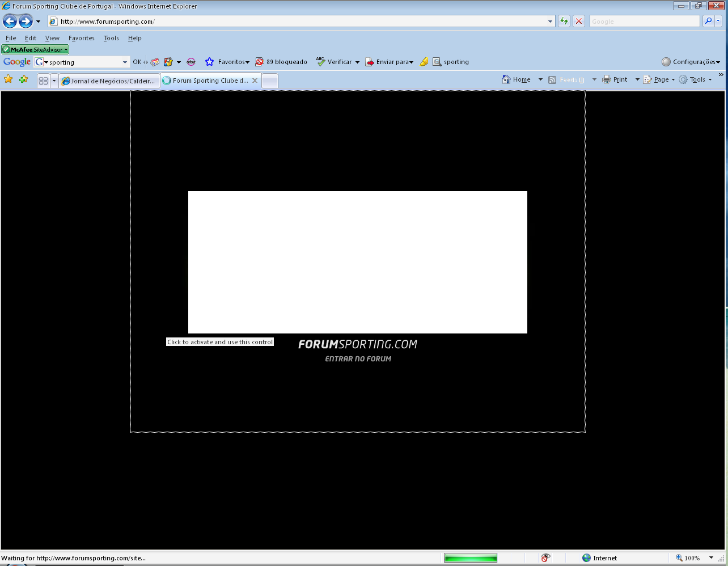Screen dimensions: 728x566
Task: Open the Home dropdown arrow
Action: tap(540, 80)
